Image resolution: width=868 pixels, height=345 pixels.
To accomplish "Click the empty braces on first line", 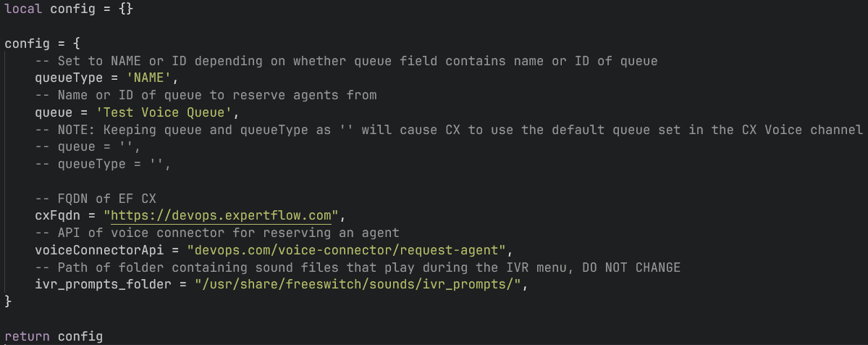I will point(126,9).
